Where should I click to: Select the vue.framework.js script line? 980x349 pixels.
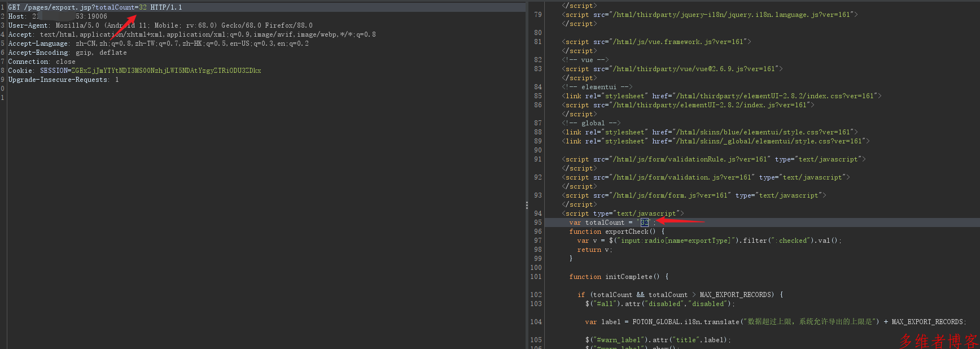pyautogui.click(x=657, y=42)
